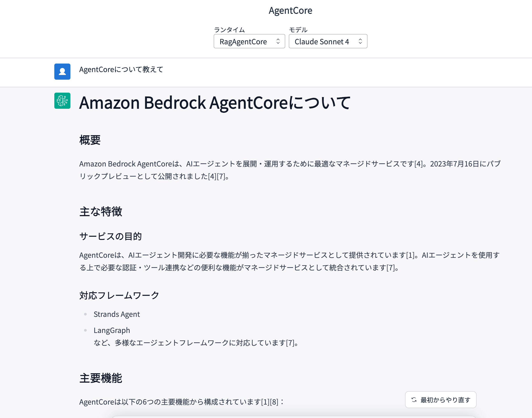The image size is (532, 418).
Task: Open the モデル Claude Sonnet 4 dropdown
Action: (x=328, y=41)
